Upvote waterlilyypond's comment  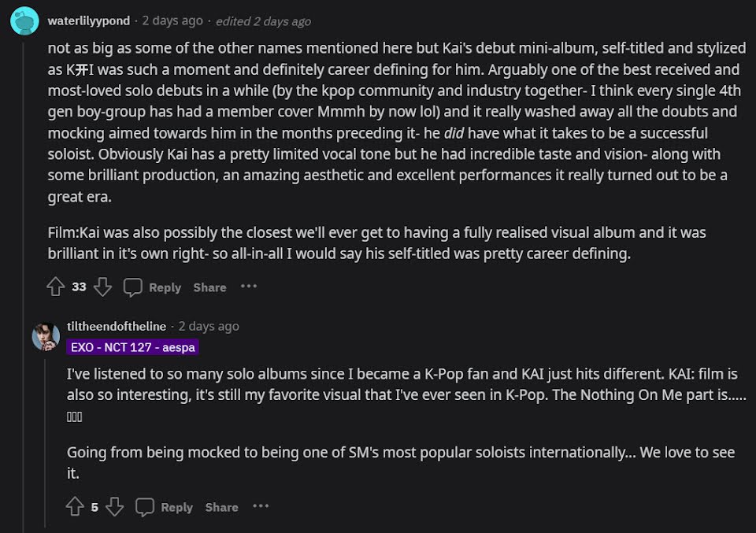55,287
